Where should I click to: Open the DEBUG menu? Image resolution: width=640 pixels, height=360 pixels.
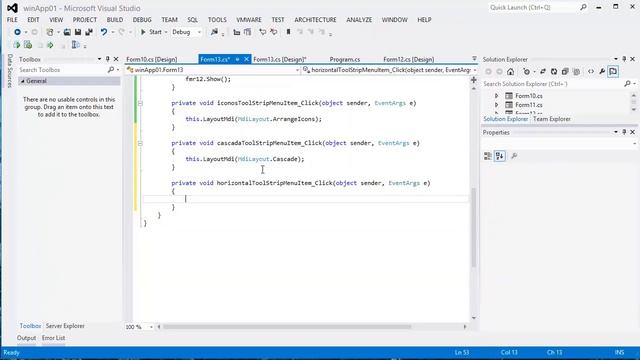[x=142, y=20]
